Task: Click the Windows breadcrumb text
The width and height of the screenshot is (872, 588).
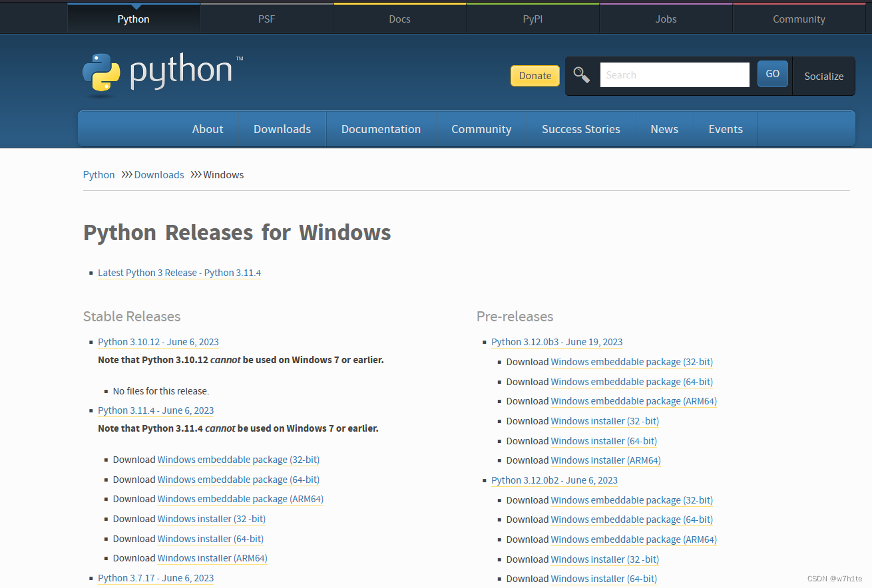Action: (x=224, y=175)
